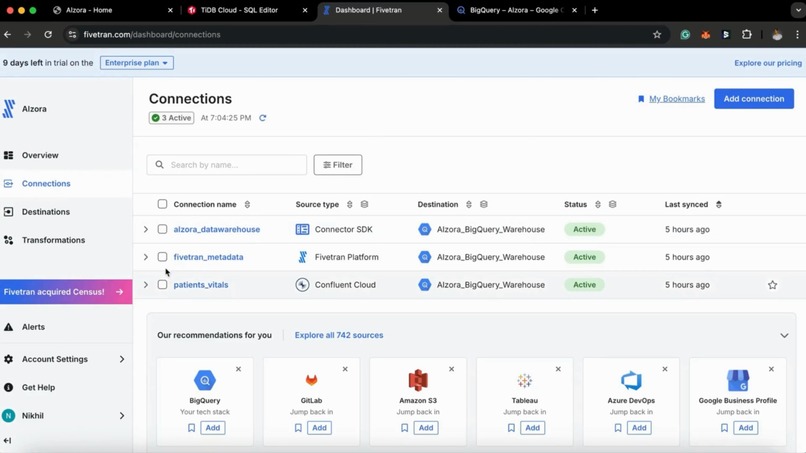Click the Add connection button
Screen dimensions: 806x453
754,99
